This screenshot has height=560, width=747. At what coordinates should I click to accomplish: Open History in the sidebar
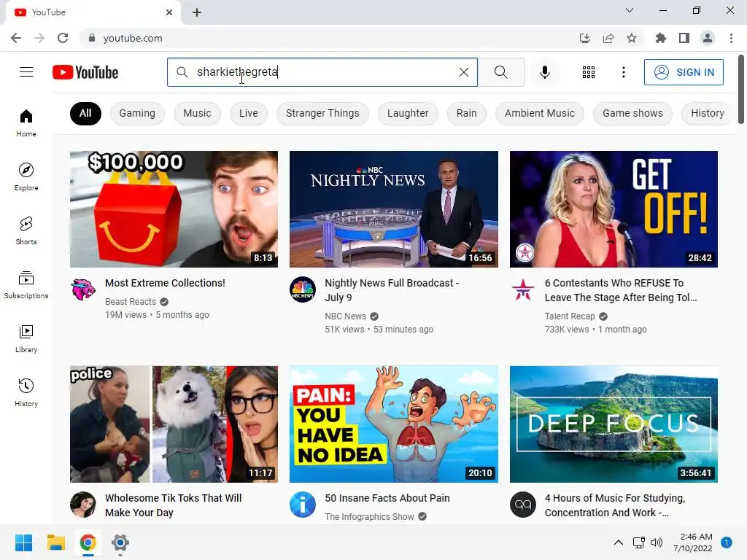[x=26, y=392]
